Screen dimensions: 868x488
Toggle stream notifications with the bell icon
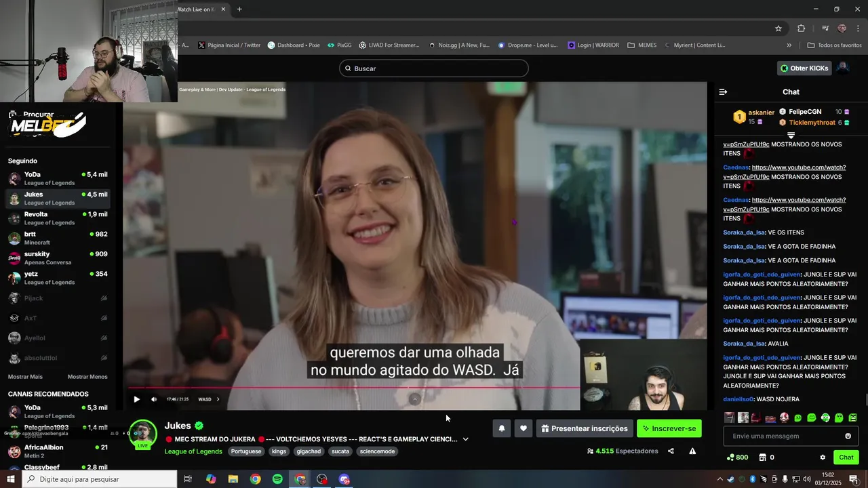click(502, 428)
